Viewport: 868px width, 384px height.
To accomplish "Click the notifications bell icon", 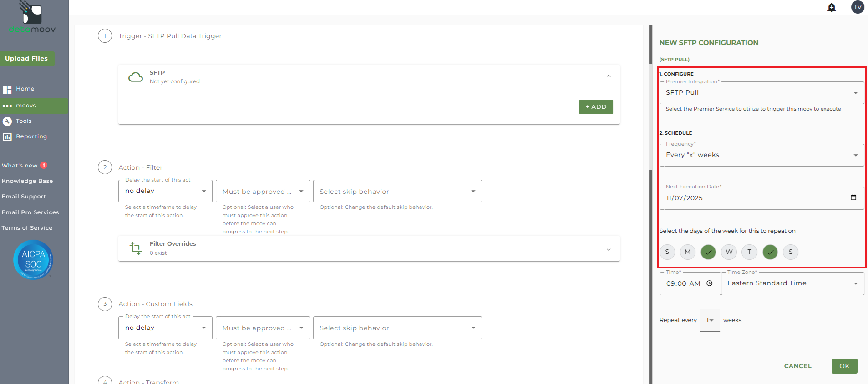I will point(832,7).
